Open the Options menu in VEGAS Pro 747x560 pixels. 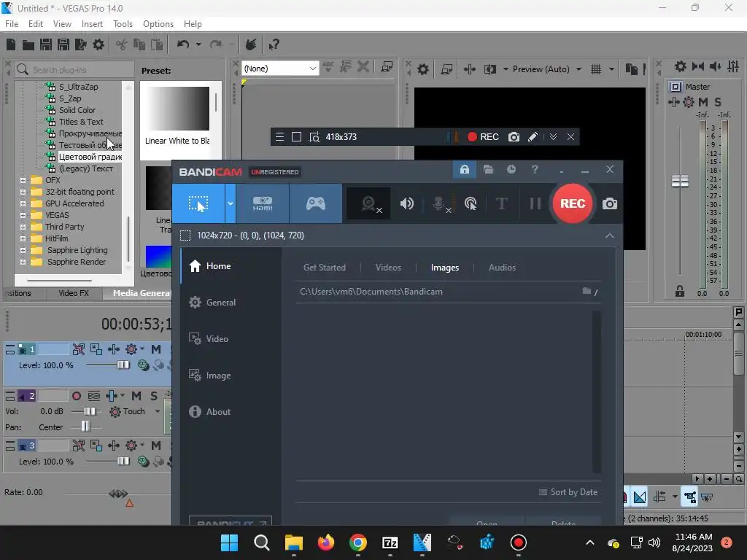coord(158,24)
